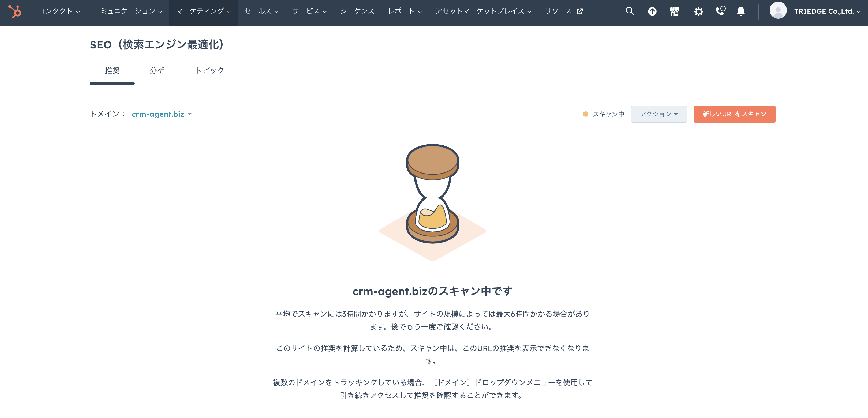Viewport: 868px width, 418px height.
Task: Click the hourglass illustration
Action: (432, 202)
